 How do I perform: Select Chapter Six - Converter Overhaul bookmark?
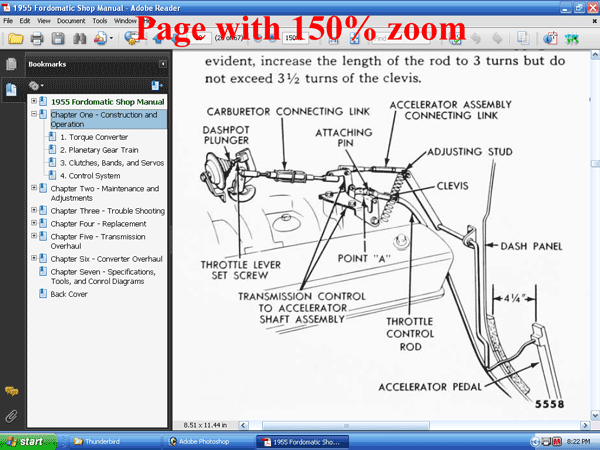[x=106, y=259]
